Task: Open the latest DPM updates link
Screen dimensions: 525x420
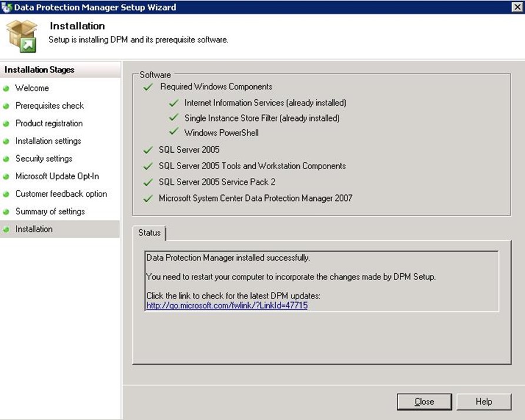Action: pyautogui.click(x=227, y=305)
